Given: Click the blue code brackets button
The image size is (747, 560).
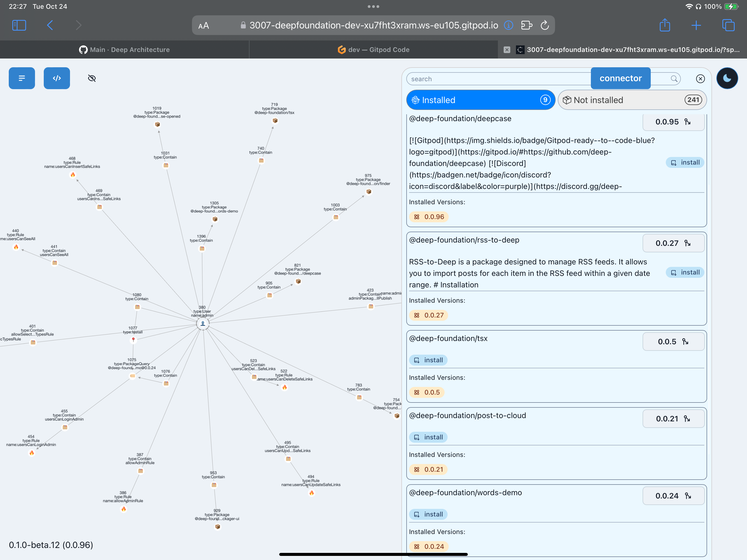Looking at the screenshot, I should click(57, 78).
